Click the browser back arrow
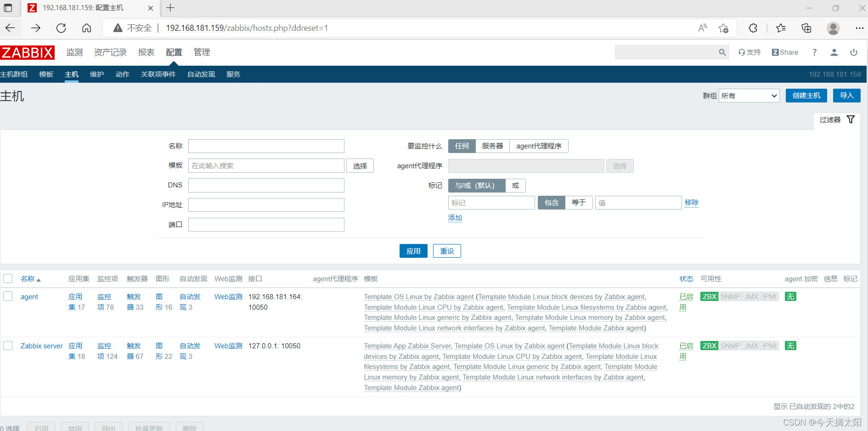 (x=10, y=28)
